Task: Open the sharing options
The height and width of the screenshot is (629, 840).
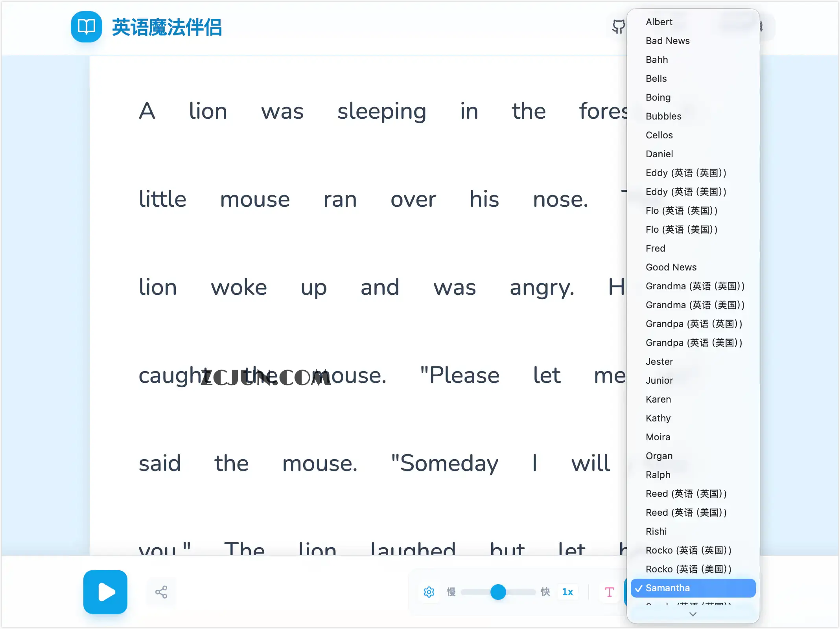Action: pyautogui.click(x=161, y=592)
